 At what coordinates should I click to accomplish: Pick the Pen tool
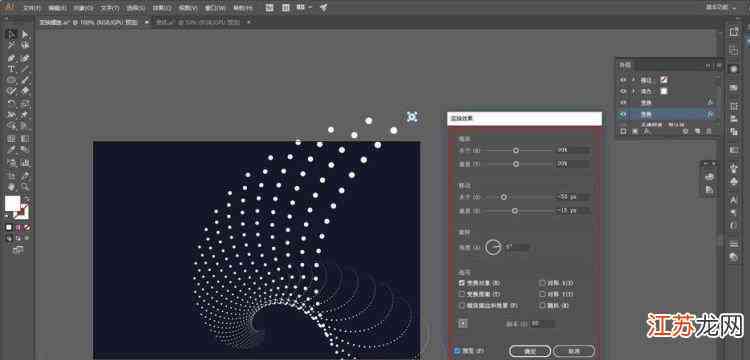pos(11,58)
